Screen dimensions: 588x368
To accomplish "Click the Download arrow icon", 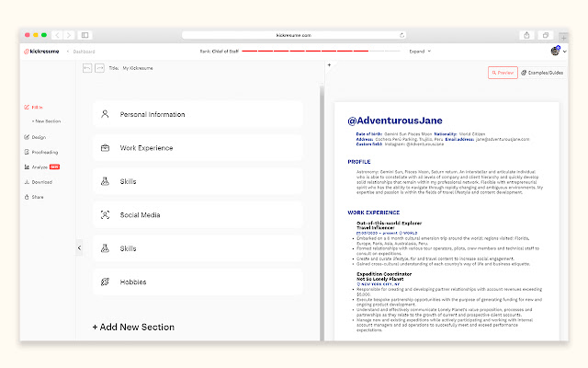I will point(27,182).
